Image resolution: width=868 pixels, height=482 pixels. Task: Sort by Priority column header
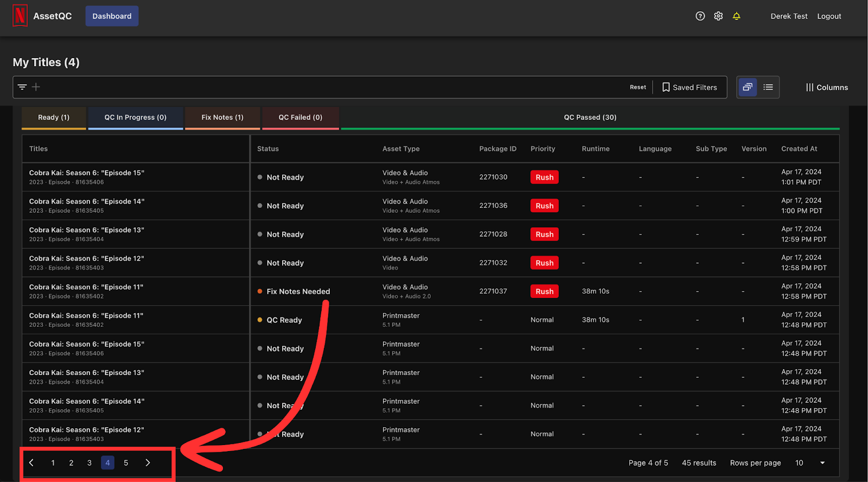coord(543,149)
